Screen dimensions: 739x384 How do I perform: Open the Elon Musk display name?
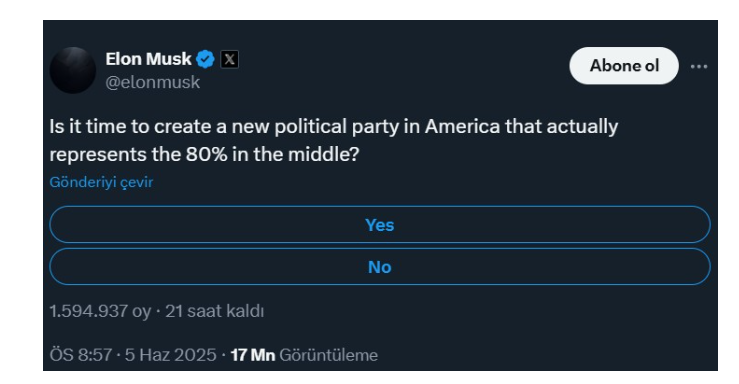pyautogui.click(x=148, y=59)
